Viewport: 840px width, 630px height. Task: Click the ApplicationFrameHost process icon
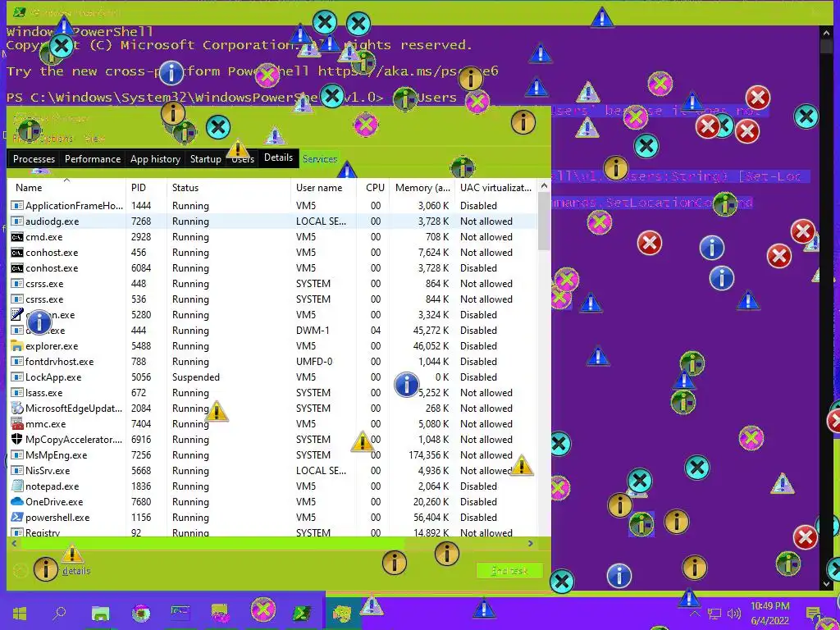coord(17,206)
